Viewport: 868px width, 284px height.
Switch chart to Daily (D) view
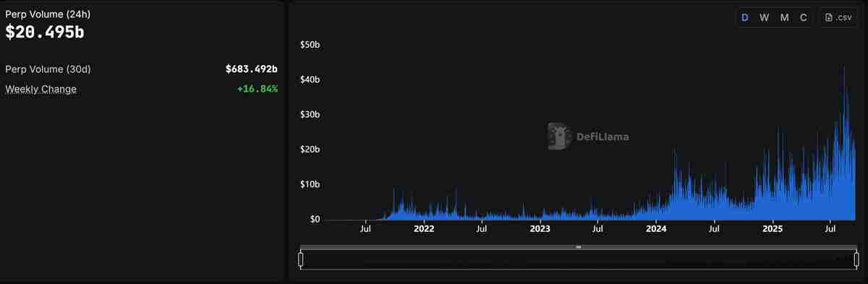[x=745, y=17]
